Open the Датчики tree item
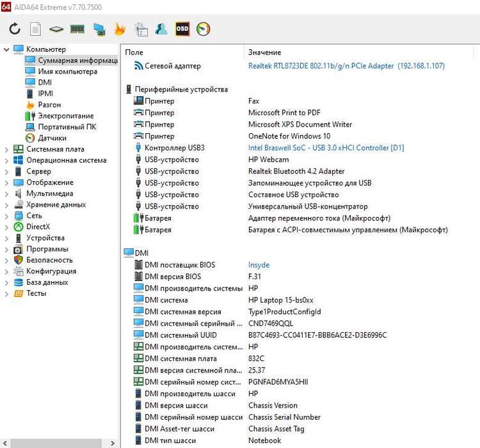This screenshot has height=448, width=480. coord(52,138)
